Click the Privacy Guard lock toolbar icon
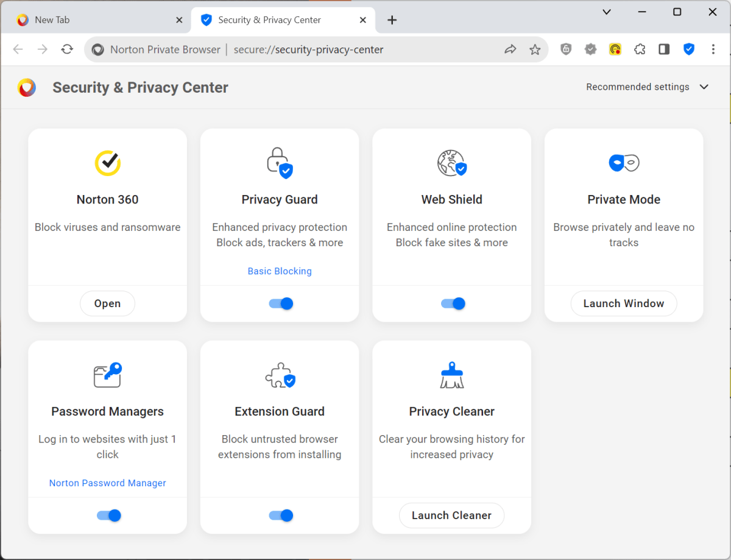Screen dimensions: 731x560 [566, 49]
